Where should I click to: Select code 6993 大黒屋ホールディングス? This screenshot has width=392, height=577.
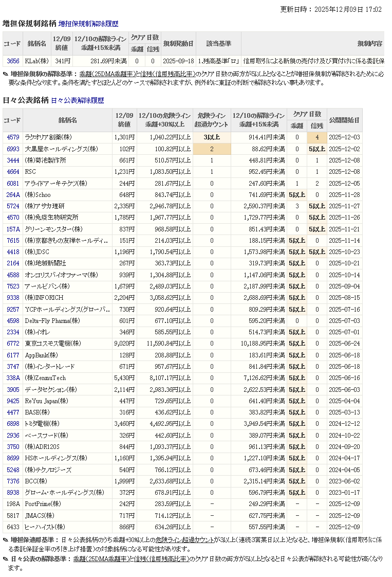13,149
